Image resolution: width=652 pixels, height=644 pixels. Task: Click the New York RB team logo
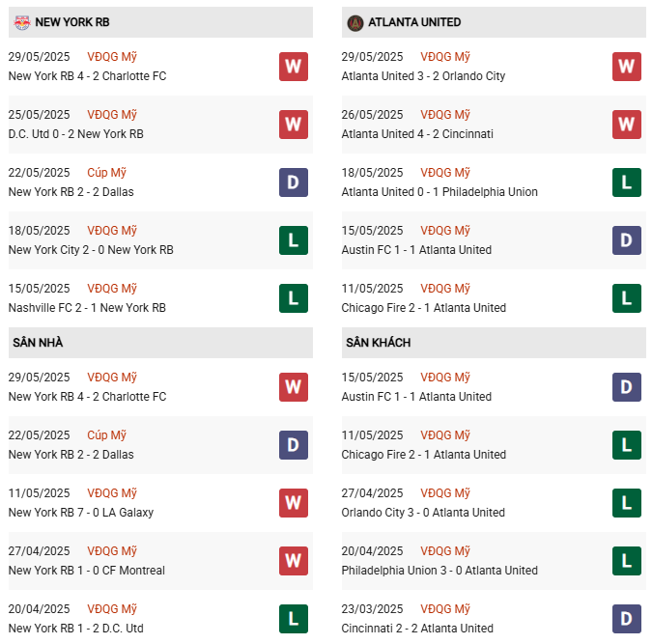click(22, 22)
